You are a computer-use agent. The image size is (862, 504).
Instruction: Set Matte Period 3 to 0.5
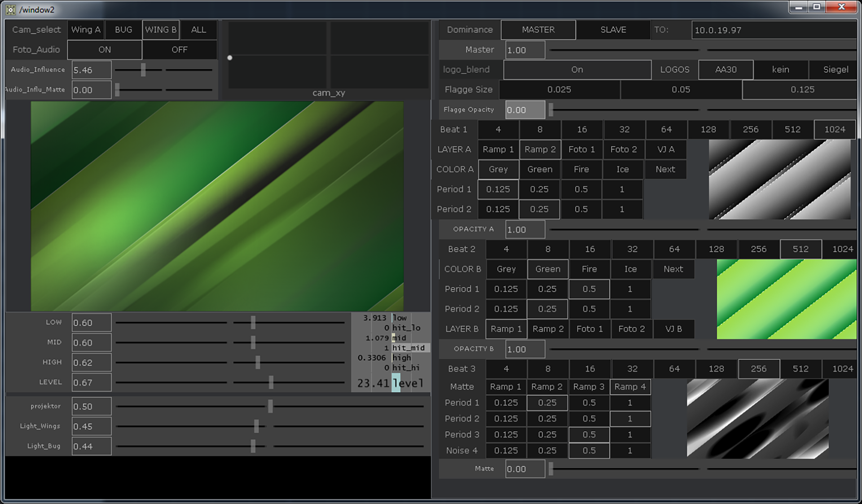[589, 434]
